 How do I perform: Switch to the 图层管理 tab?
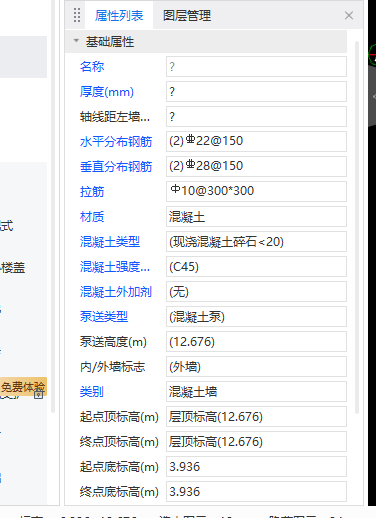[x=187, y=16]
